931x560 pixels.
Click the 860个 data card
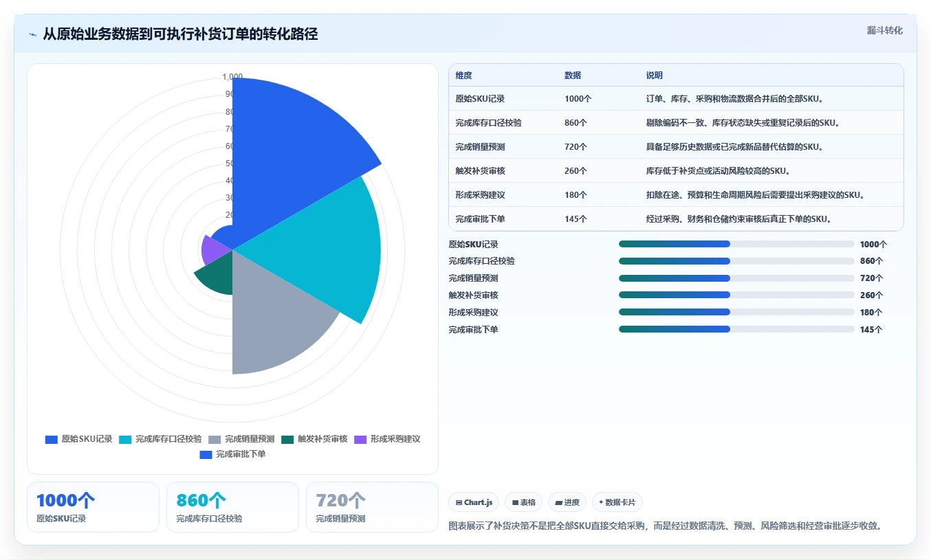tap(232, 507)
